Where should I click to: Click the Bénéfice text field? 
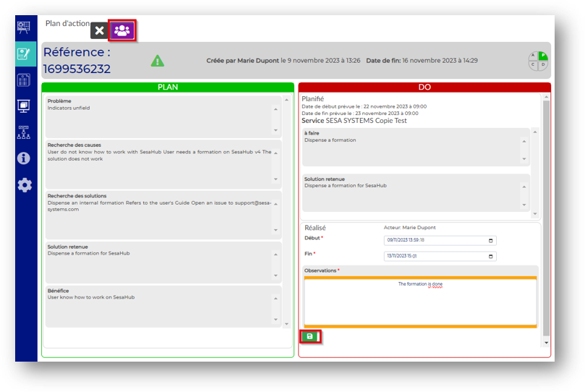[x=159, y=307]
